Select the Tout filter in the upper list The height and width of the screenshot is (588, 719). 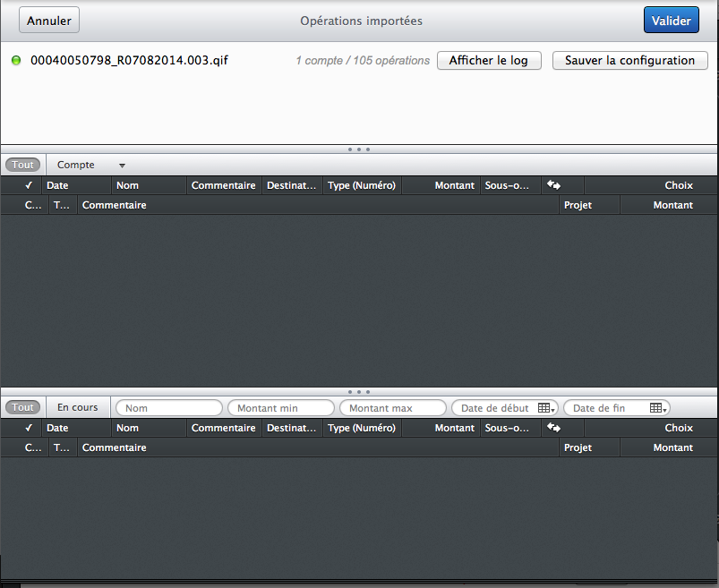pos(23,165)
